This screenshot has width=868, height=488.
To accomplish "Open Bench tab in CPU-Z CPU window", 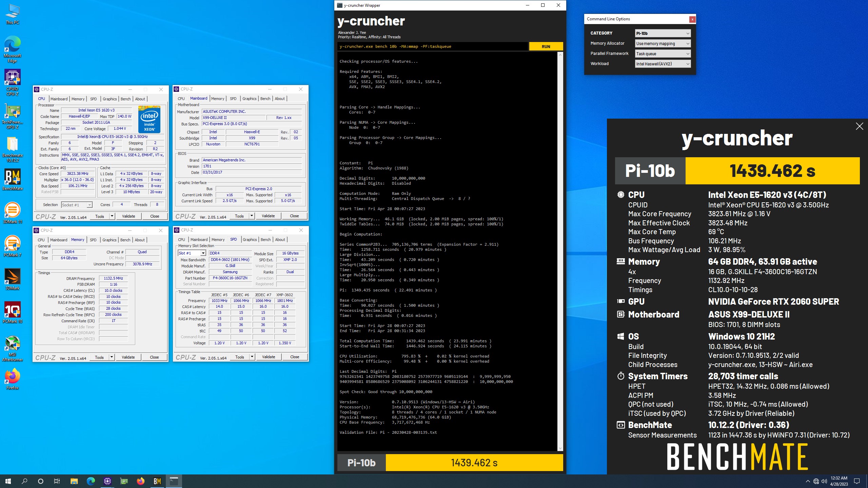I will (x=125, y=99).
